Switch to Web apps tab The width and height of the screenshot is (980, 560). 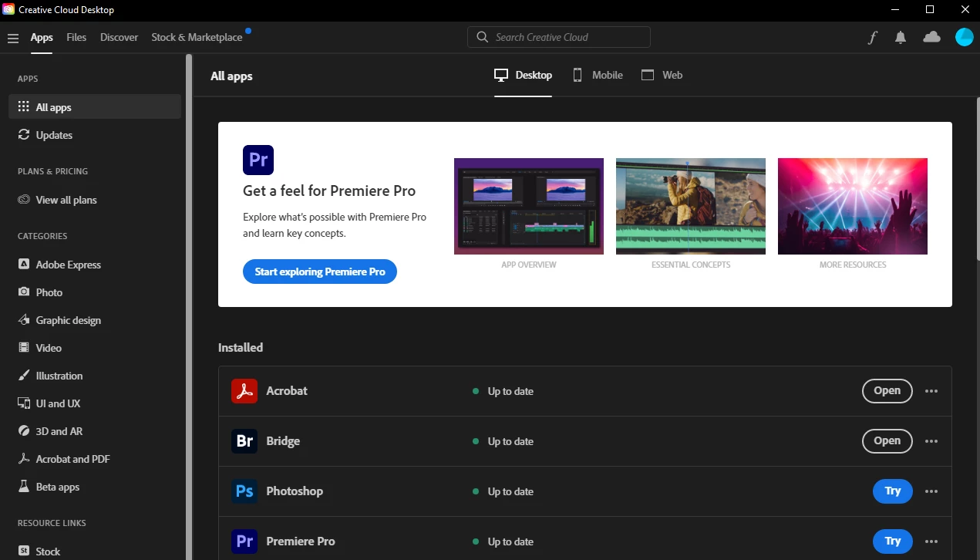click(x=662, y=75)
